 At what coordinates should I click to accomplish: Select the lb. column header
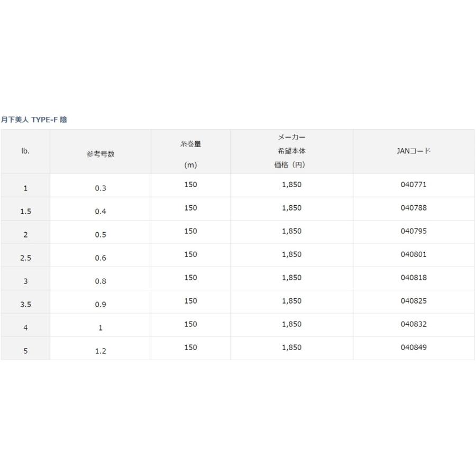click(25, 151)
